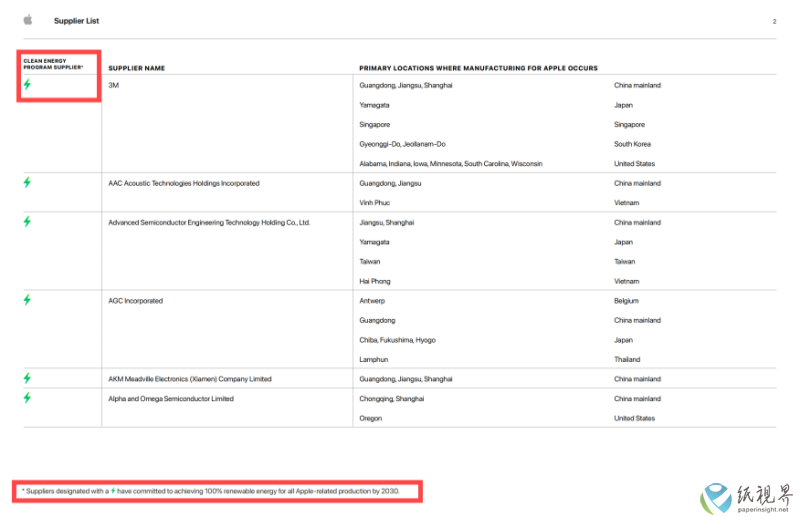Click Chiba, Fukushima, Hyogo location

[397, 340]
